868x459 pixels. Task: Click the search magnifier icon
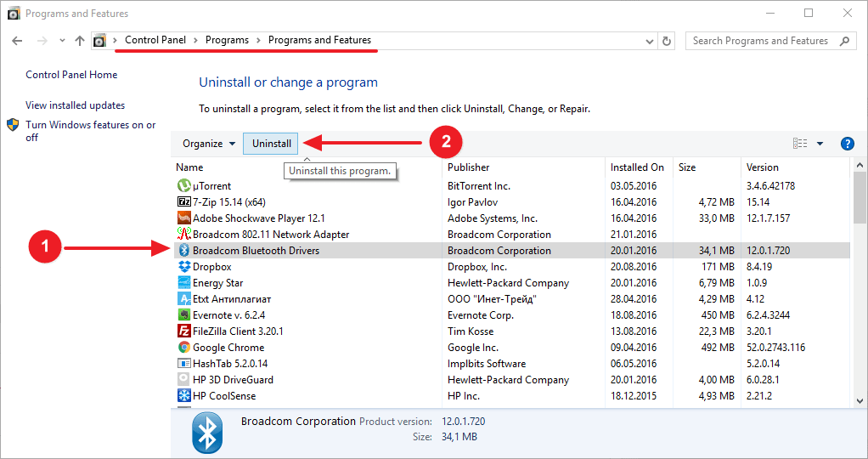click(844, 41)
